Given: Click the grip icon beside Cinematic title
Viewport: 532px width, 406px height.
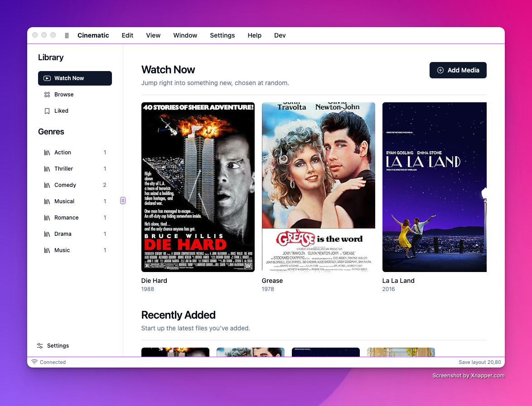Looking at the screenshot, I should click(67, 35).
